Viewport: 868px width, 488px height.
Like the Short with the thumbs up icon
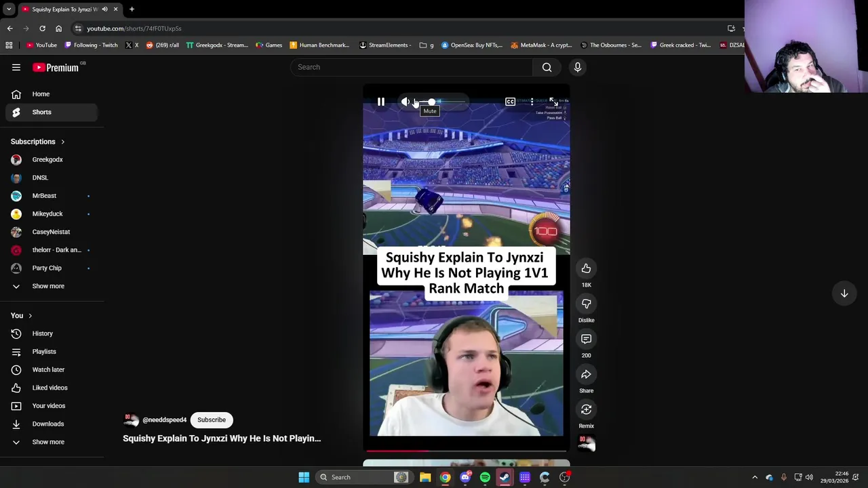586,268
